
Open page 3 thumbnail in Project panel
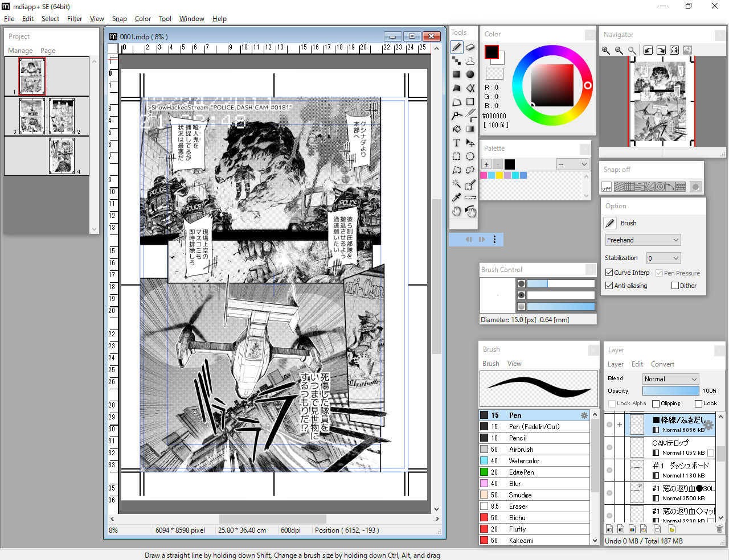coord(32,116)
